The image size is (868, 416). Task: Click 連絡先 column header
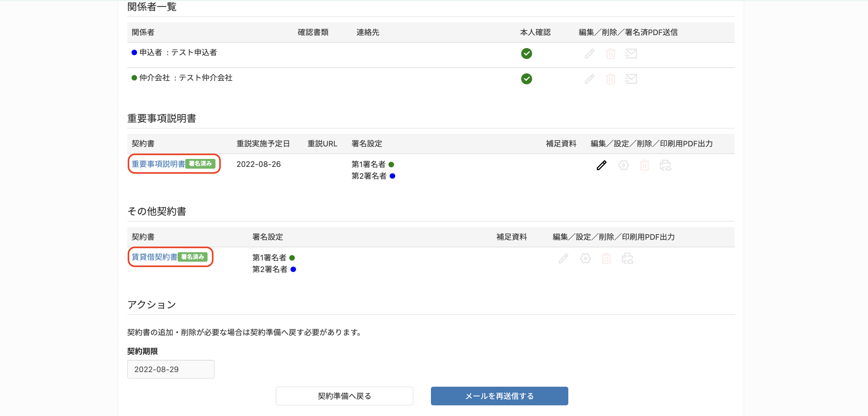tap(368, 32)
